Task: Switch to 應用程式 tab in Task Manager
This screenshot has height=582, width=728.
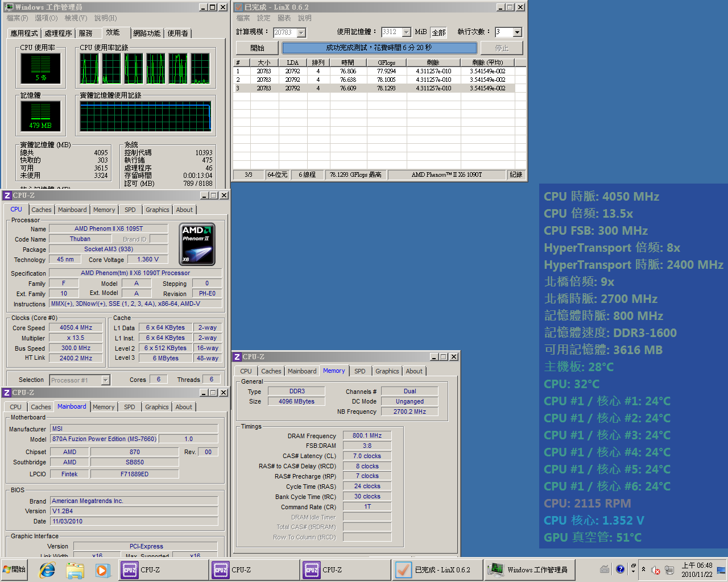Action: (24, 34)
